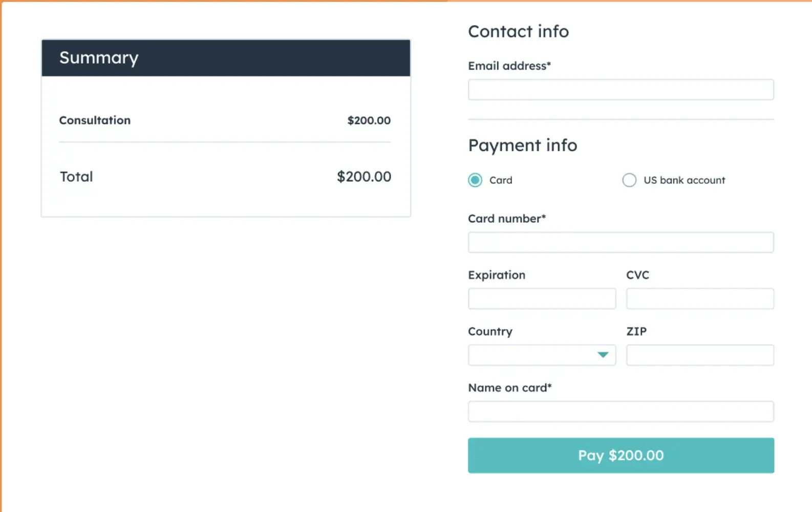Click the Total amount value

point(364,177)
